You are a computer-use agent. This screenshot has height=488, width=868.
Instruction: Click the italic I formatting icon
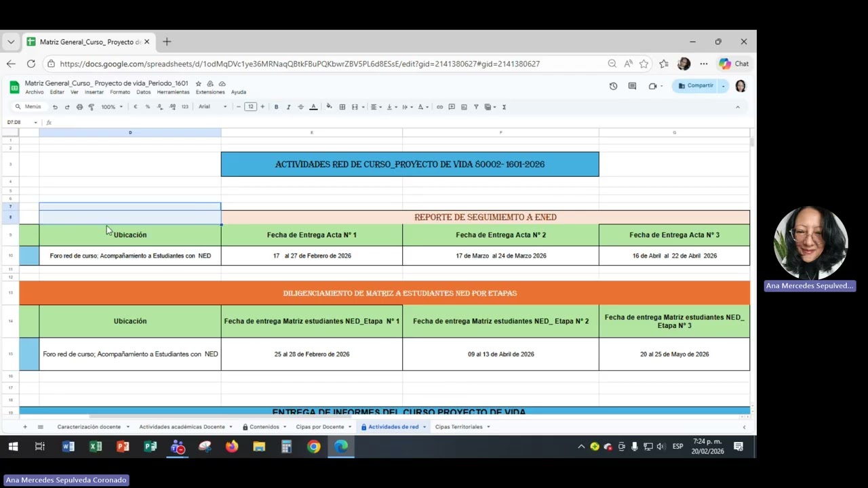288,107
